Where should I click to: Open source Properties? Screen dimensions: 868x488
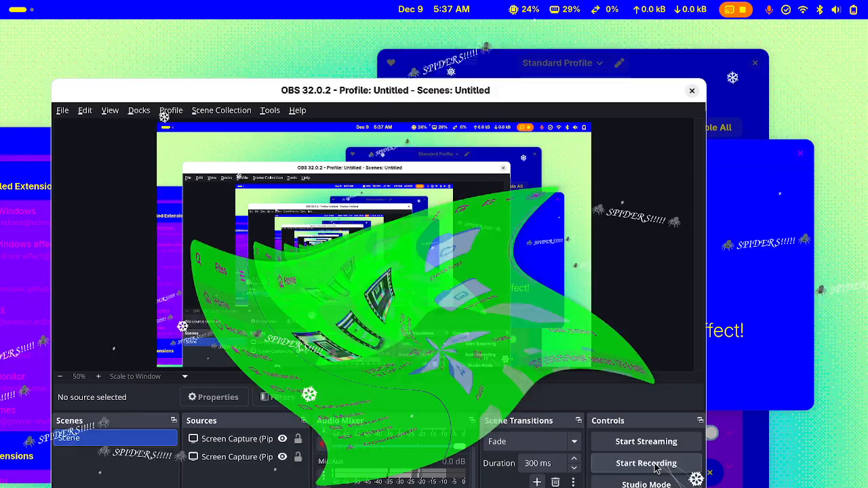[x=214, y=397]
